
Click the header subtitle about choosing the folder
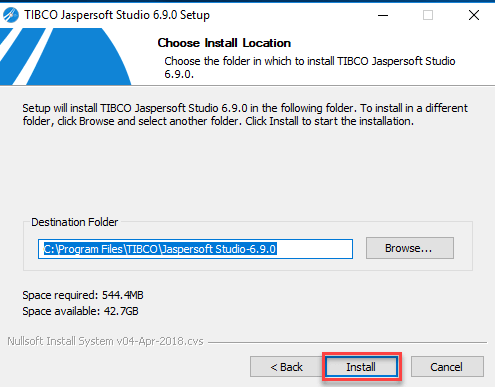click(310, 67)
